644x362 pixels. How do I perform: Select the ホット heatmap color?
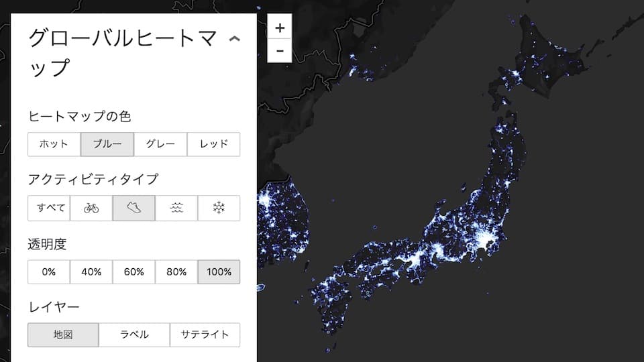(54, 144)
